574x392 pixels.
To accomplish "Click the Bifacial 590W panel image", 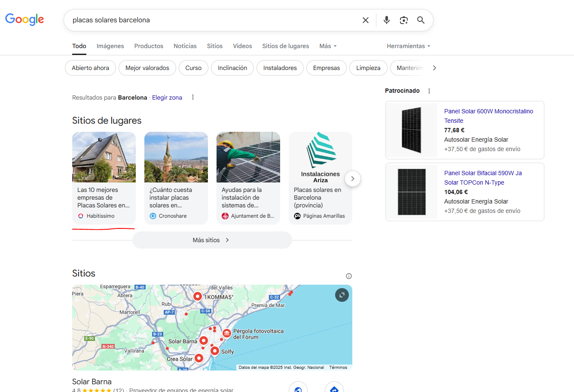I will point(412,192).
